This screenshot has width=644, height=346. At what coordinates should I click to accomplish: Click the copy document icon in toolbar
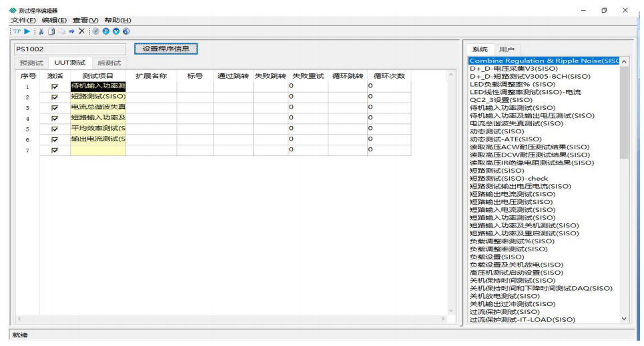tap(51, 31)
